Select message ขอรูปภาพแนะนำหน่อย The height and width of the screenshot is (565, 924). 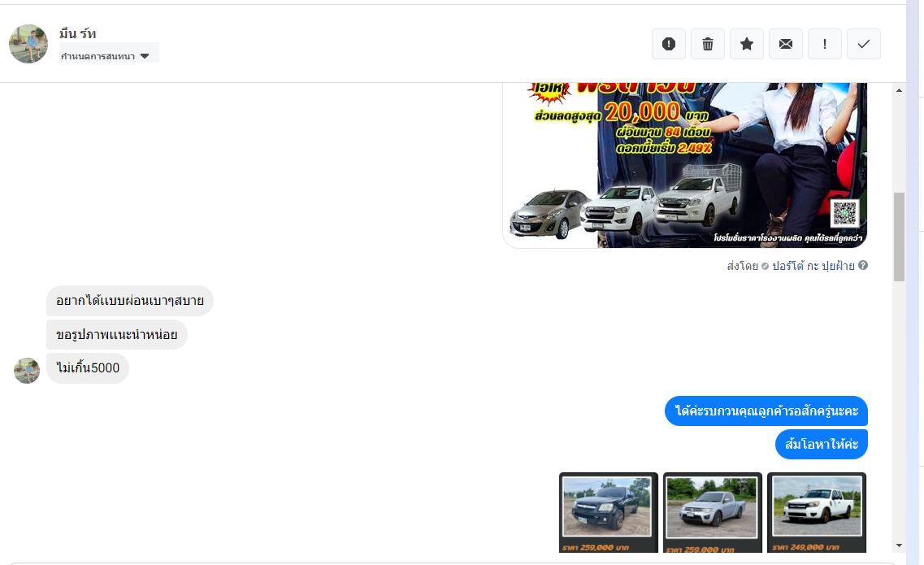pyautogui.click(x=117, y=334)
